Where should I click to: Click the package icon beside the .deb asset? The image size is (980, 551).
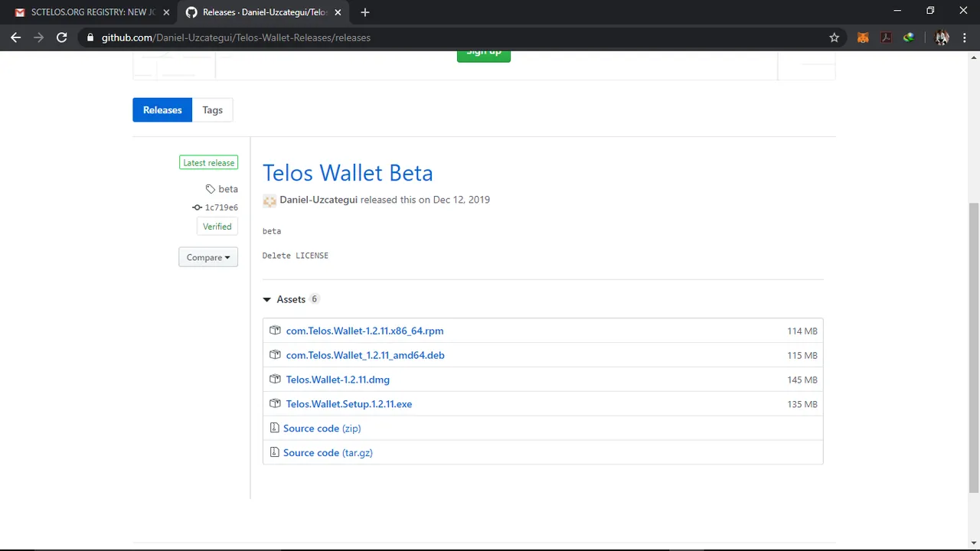click(275, 355)
